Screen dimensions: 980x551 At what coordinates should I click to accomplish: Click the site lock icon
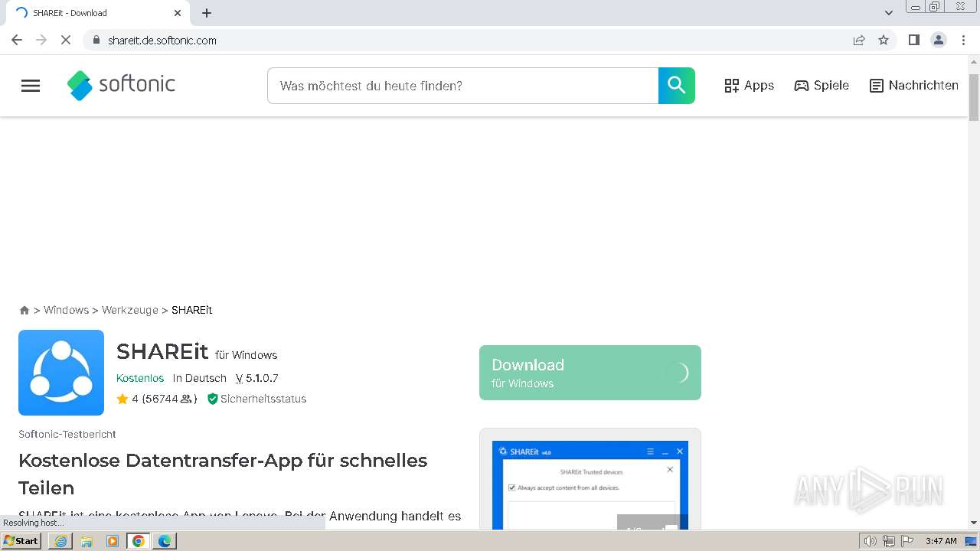tap(96, 41)
